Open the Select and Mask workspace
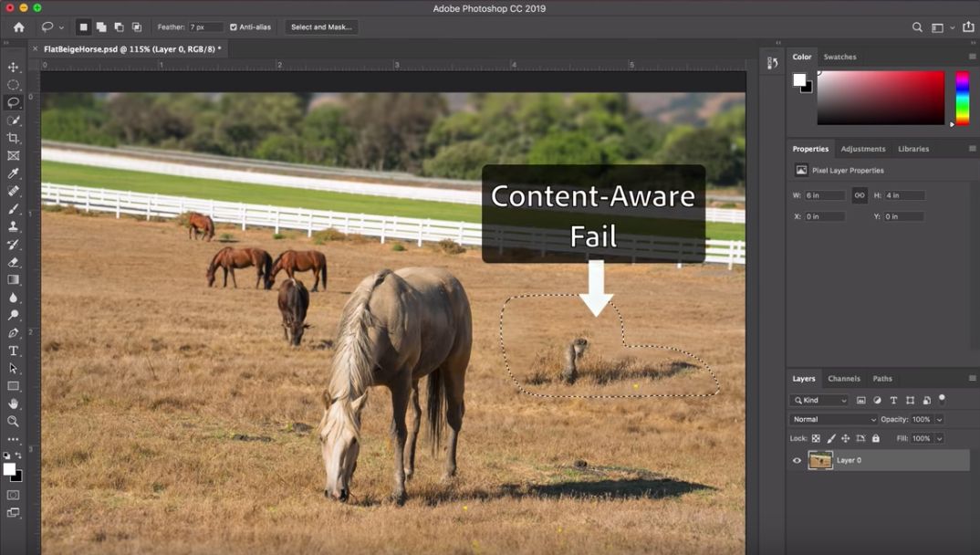 320,26
